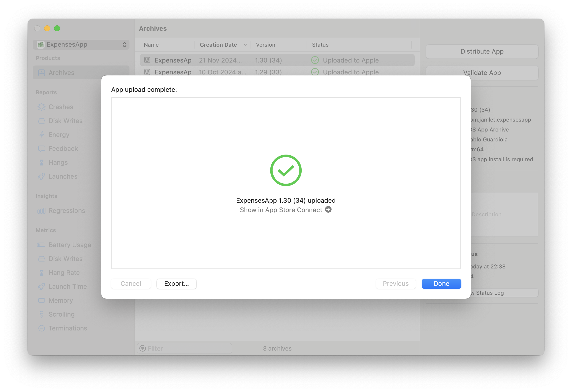Click the Battery Usage battery icon

[41, 245]
